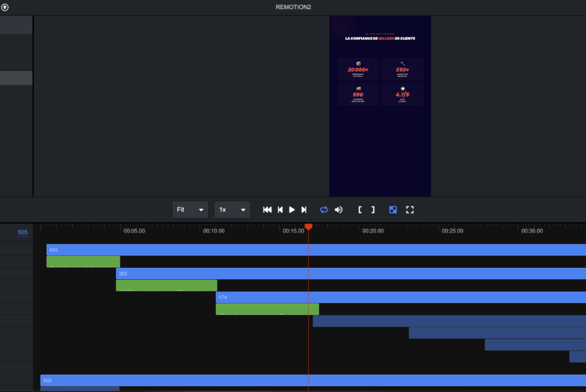Step back one frame

280,210
